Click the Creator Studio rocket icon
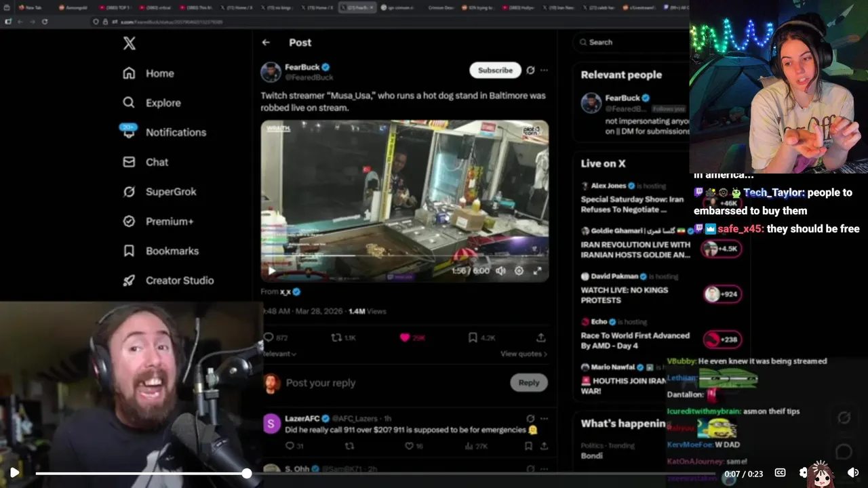The width and height of the screenshot is (868, 488). [129, 281]
